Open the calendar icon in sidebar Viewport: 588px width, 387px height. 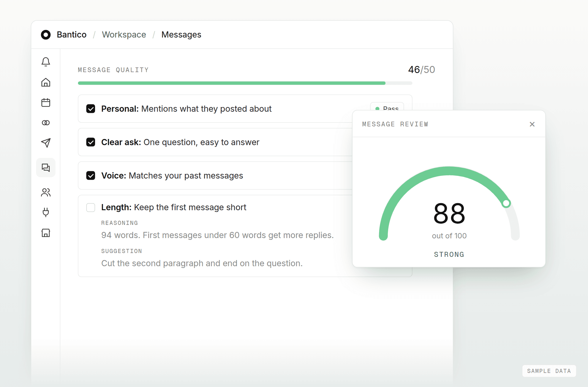(46, 103)
